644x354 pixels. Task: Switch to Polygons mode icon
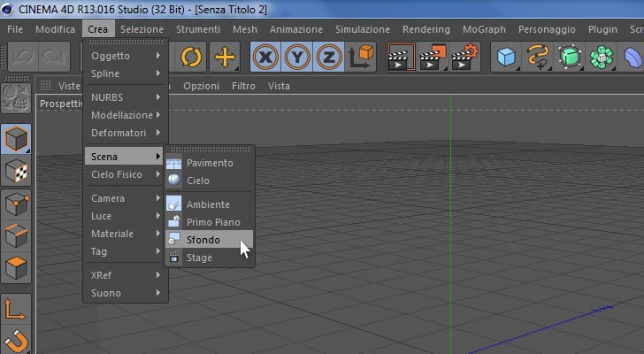[16, 267]
